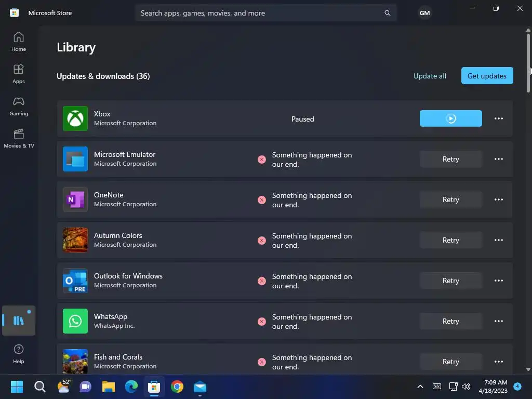The image size is (532, 399).
Task: Retry the Outlook for Windows download
Action: [x=450, y=281]
